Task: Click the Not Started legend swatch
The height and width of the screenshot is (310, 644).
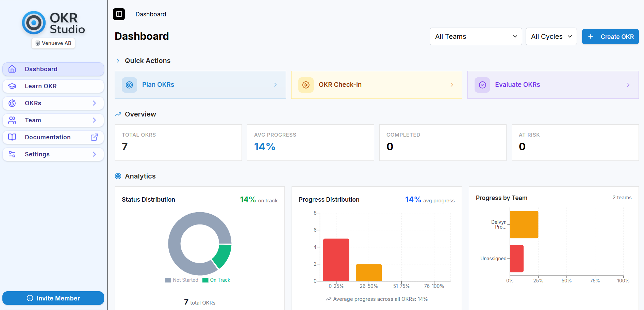Action: [x=168, y=280]
